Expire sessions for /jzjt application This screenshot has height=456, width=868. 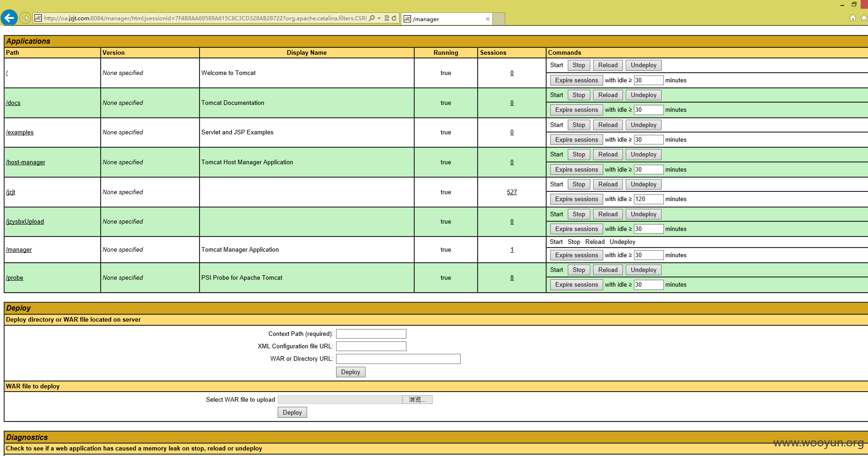pos(577,199)
